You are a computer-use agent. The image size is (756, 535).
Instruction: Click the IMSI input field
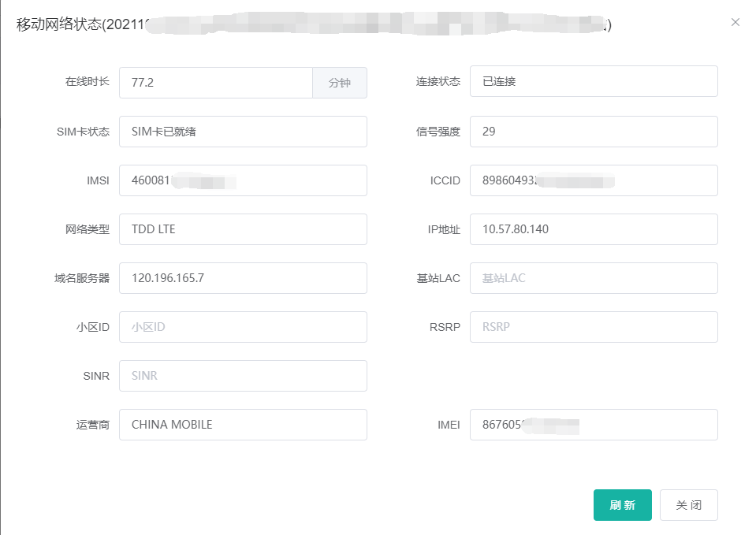point(243,180)
